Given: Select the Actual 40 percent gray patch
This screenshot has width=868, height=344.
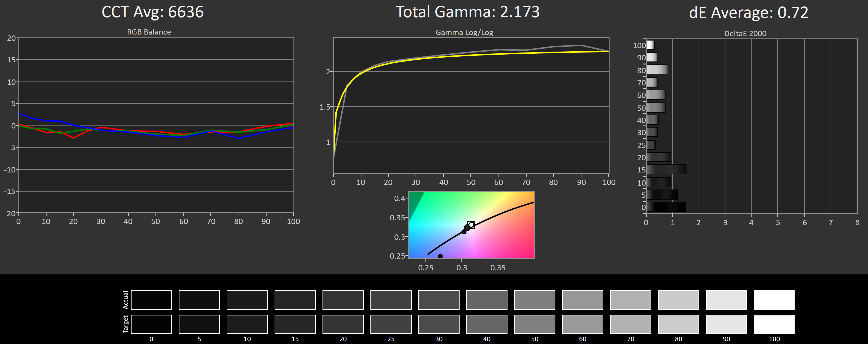Looking at the screenshot, I should tap(487, 300).
